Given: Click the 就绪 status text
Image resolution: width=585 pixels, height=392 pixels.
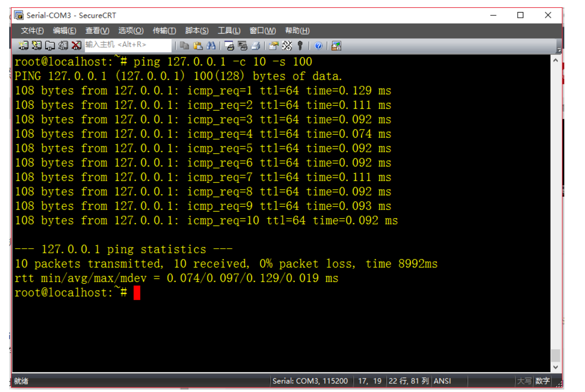Looking at the screenshot, I should (x=21, y=381).
